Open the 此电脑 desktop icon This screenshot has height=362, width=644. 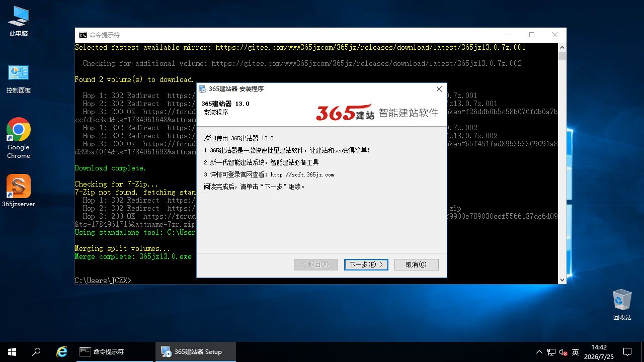pyautogui.click(x=19, y=21)
